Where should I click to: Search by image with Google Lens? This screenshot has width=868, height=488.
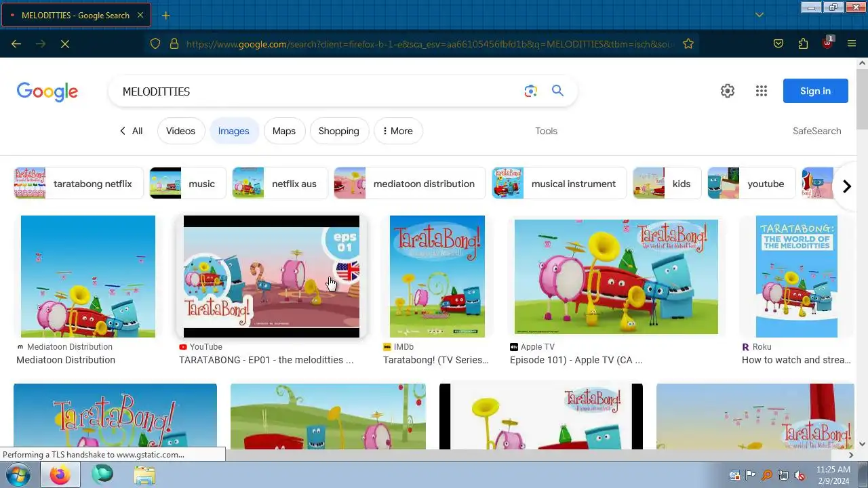click(x=530, y=91)
